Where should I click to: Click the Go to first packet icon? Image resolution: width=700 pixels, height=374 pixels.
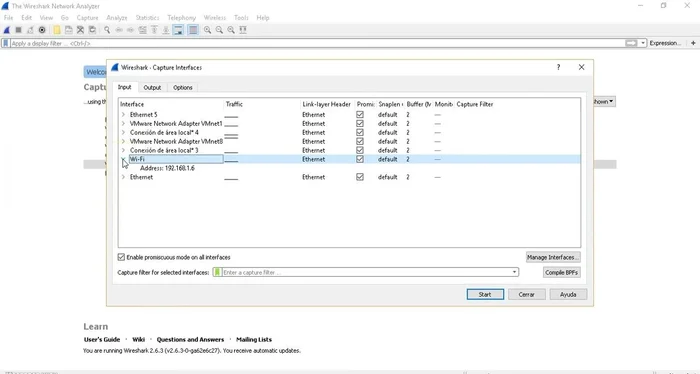(x=154, y=30)
